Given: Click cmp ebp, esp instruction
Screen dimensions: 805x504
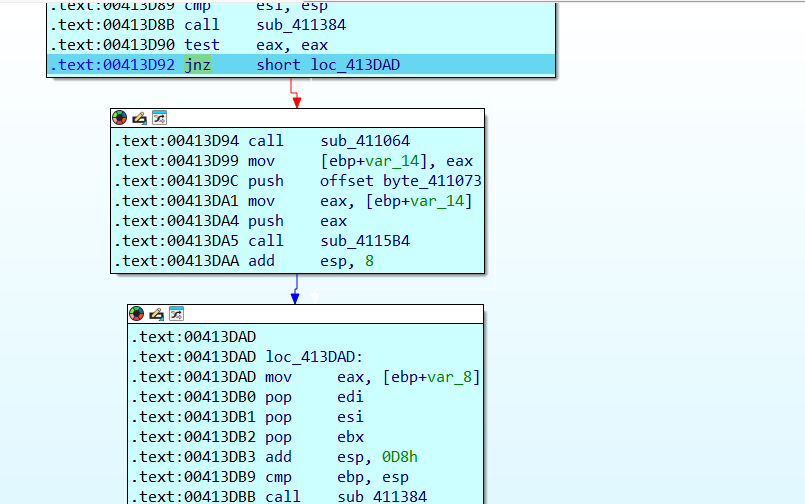Looking at the screenshot, I should [337, 477].
